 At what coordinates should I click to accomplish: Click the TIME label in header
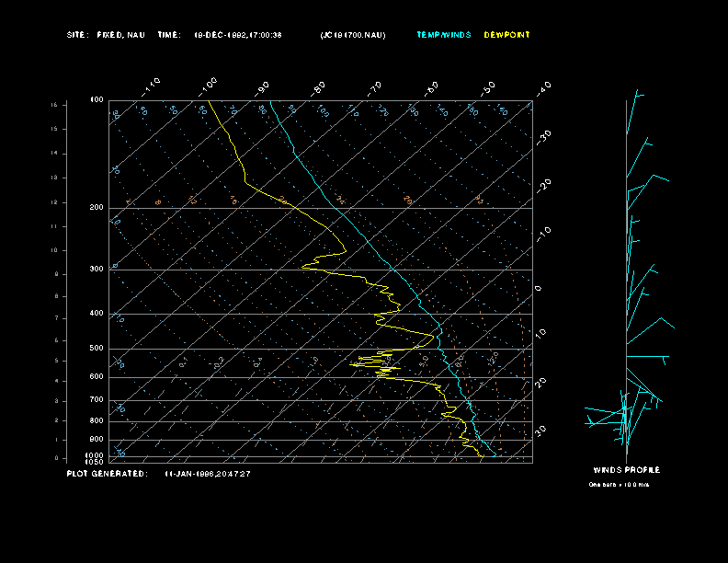(169, 35)
